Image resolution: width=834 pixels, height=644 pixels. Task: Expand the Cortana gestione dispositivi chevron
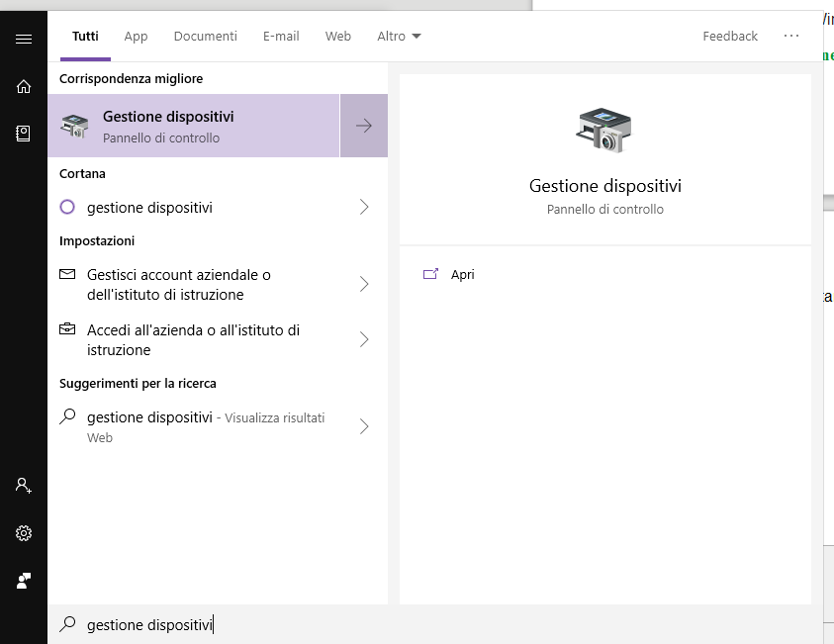[x=364, y=207]
